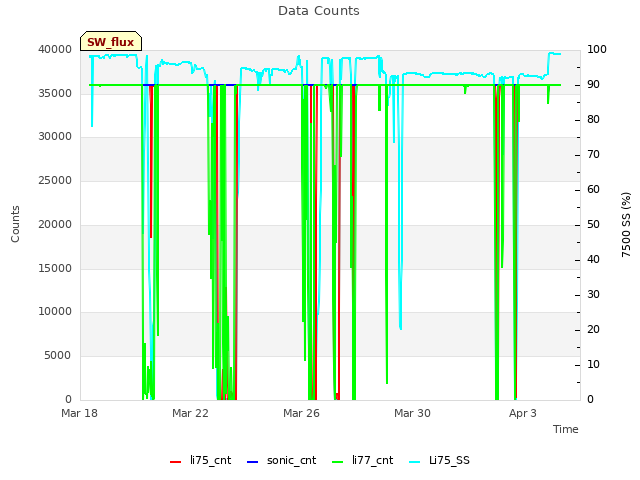Screen dimensions: 640x480
Task: Click the Time x-axis label
Action: pos(566,429)
